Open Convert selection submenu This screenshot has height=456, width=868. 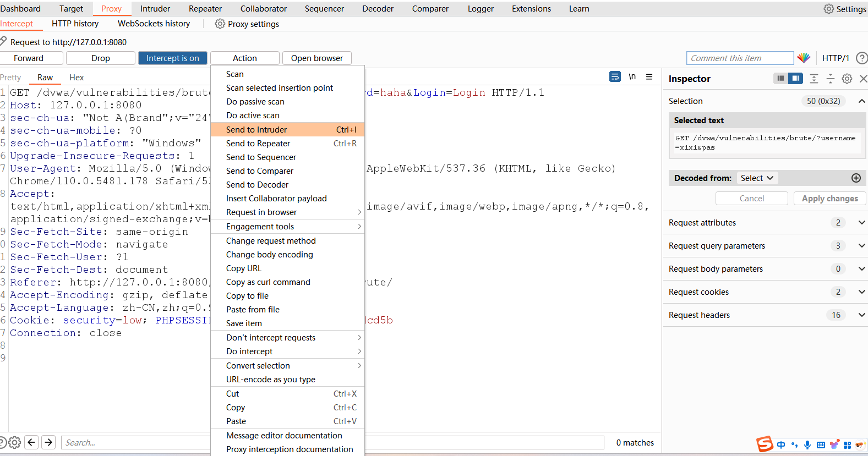pos(287,365)
